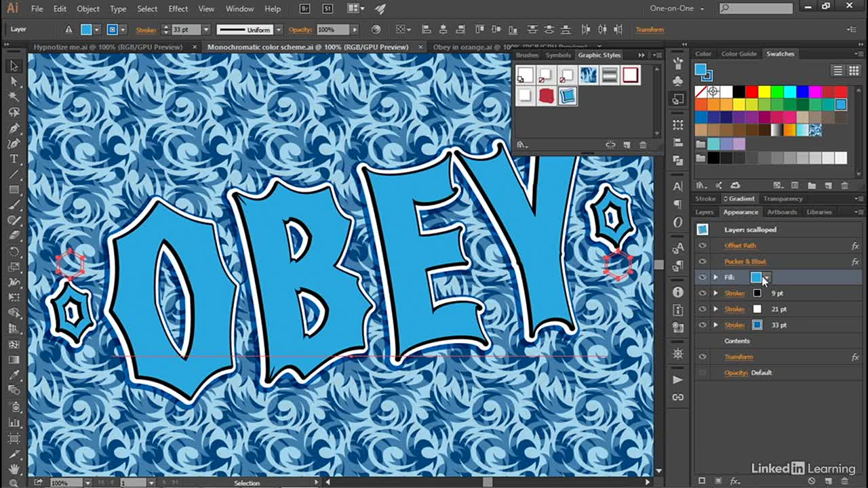The width and height of the screenshot is (868, 488).
Task: Click the Adobe search field
Action: pos(756,9)
